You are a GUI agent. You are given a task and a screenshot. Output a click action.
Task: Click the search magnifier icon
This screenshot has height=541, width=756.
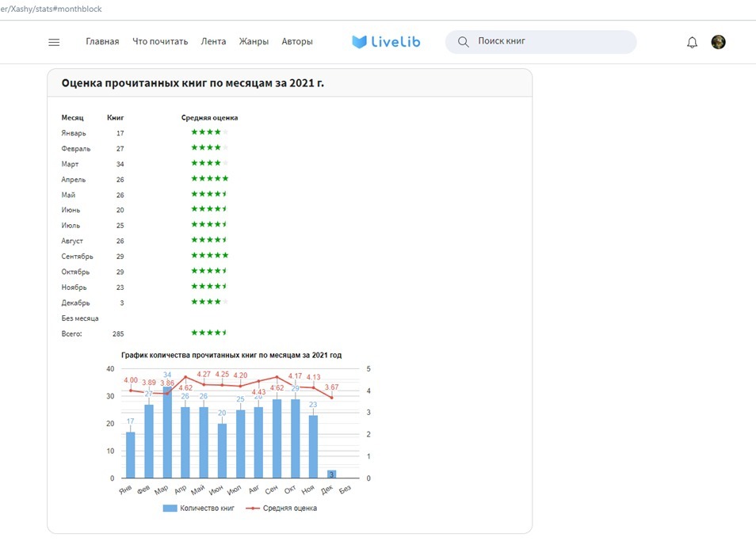(x=463, y=42)
